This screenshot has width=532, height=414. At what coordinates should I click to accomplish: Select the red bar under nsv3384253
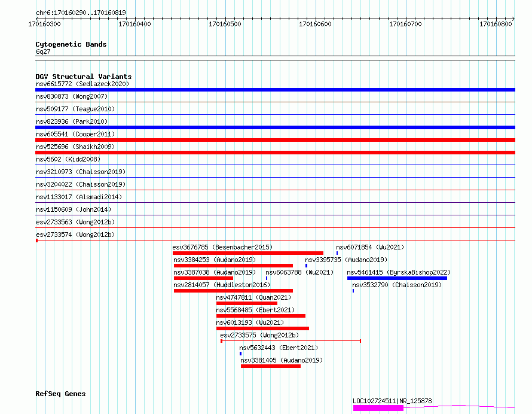click(233, 266)
